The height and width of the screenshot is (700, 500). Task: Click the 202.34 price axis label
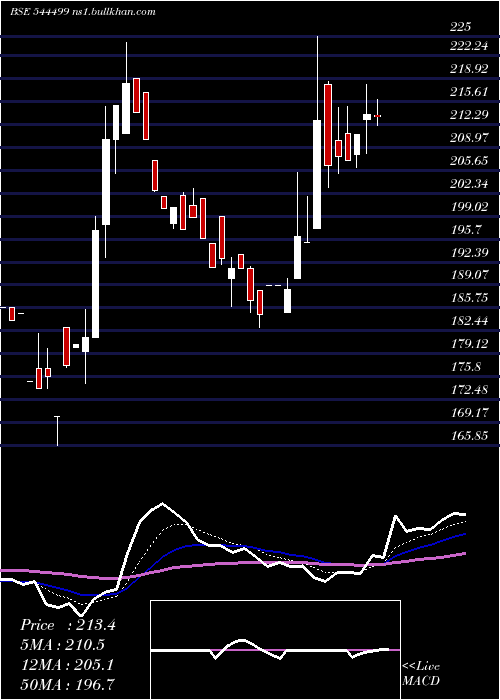click(469, 184)
